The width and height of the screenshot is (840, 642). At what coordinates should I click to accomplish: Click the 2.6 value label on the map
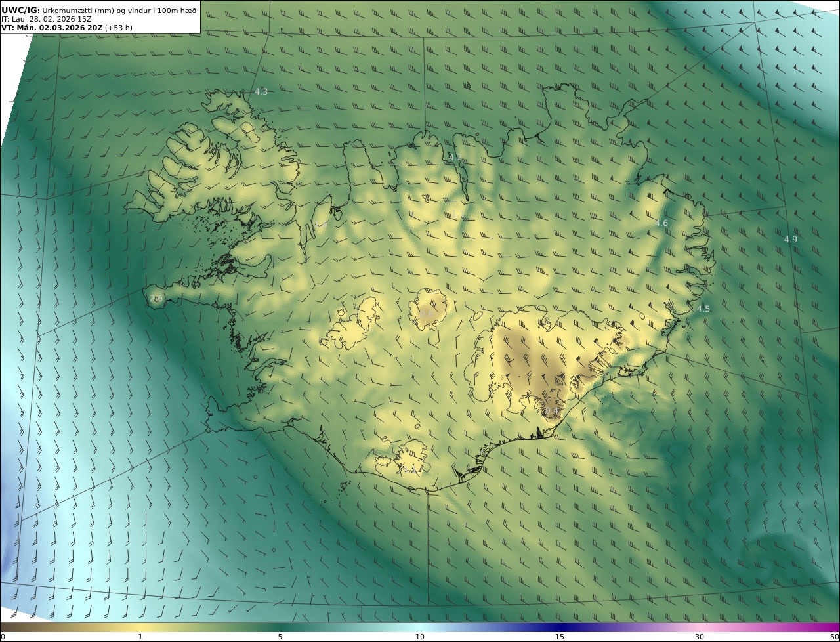point(156,298)
